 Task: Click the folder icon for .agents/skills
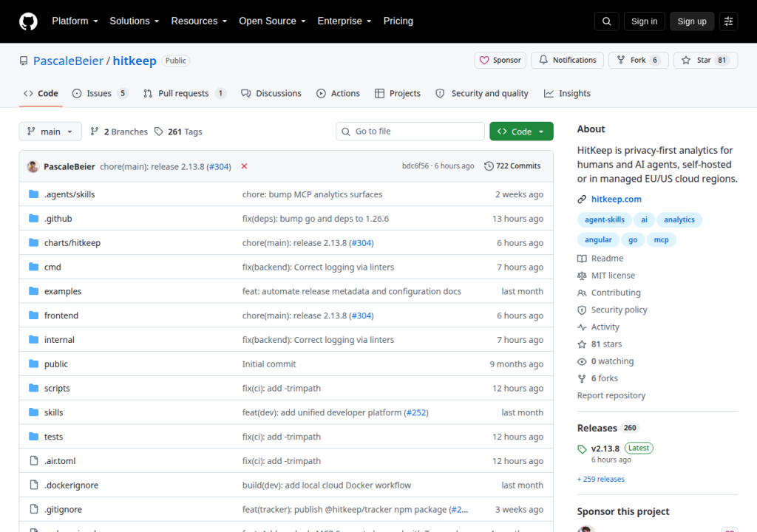(33, 194)
